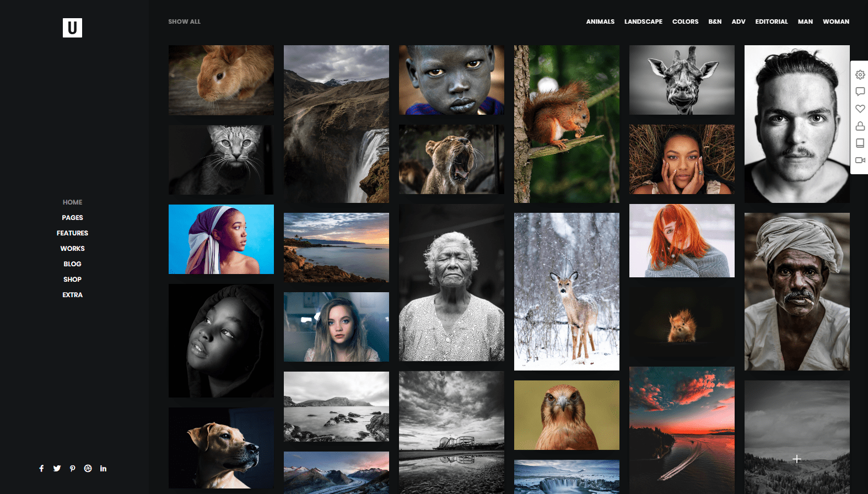This screenshot has width=868, height=494.
Task: Open the red-haired woman photo
Action: (x=682, y=241)
